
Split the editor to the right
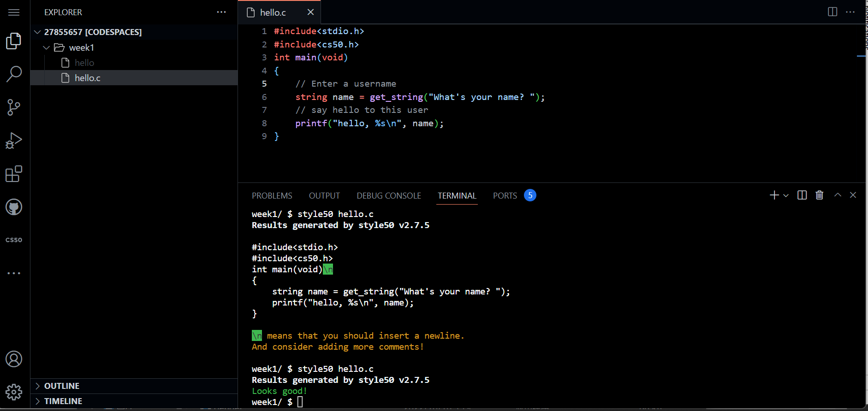[832, 12]
